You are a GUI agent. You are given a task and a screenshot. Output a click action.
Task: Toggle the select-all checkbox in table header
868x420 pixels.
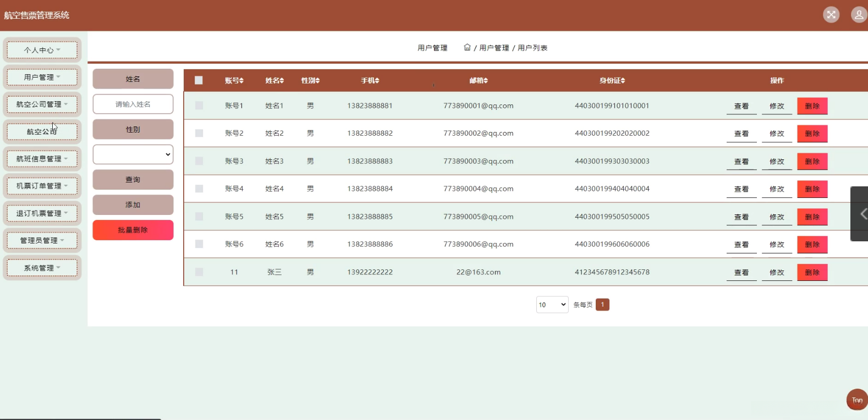point(199,80)
